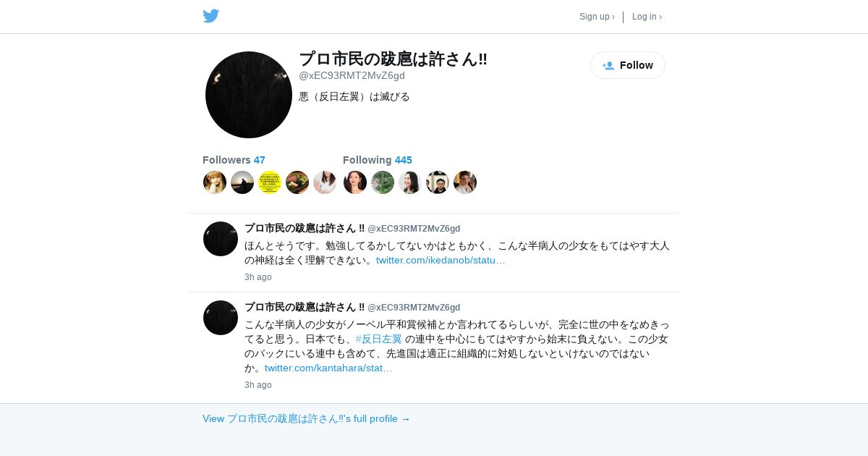Open the twitter.com/kantahara/stat… link
The height and width of the screenshot is (456, 868).
click(328, 368)
